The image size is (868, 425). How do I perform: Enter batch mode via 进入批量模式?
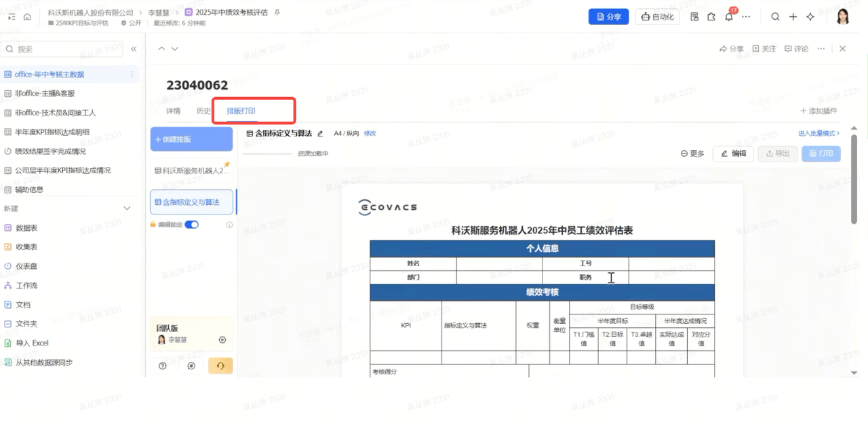[818, 134]
